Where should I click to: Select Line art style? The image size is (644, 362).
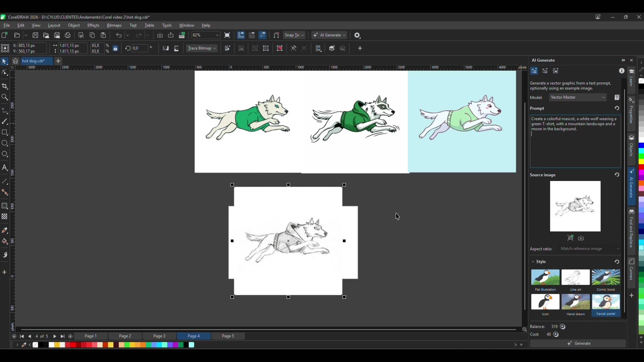[576, 281]
